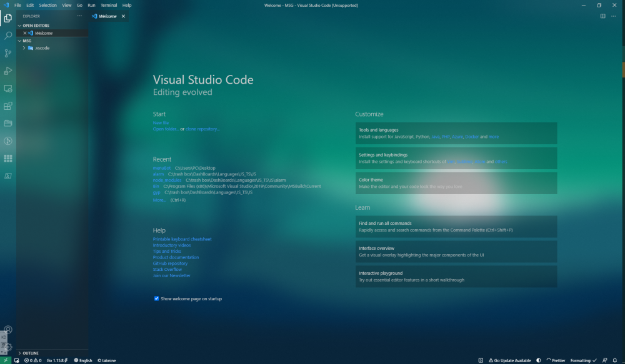Click the terminal icon in the status bar
This screenshot has width=625, height=364.
click(481, 360)
